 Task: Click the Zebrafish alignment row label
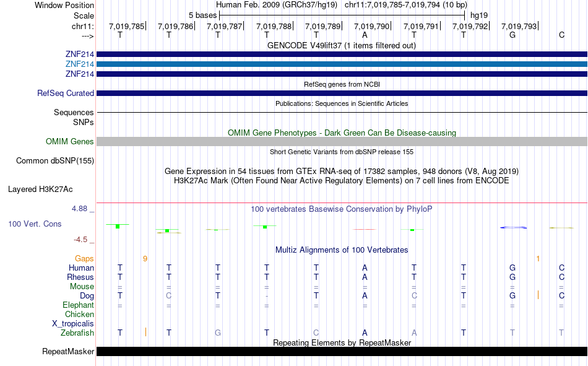77,333
